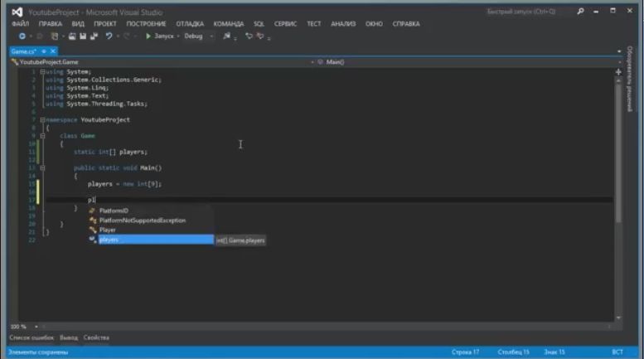Click the pin icon on Game.cs tab

click(x=44, y=51)
